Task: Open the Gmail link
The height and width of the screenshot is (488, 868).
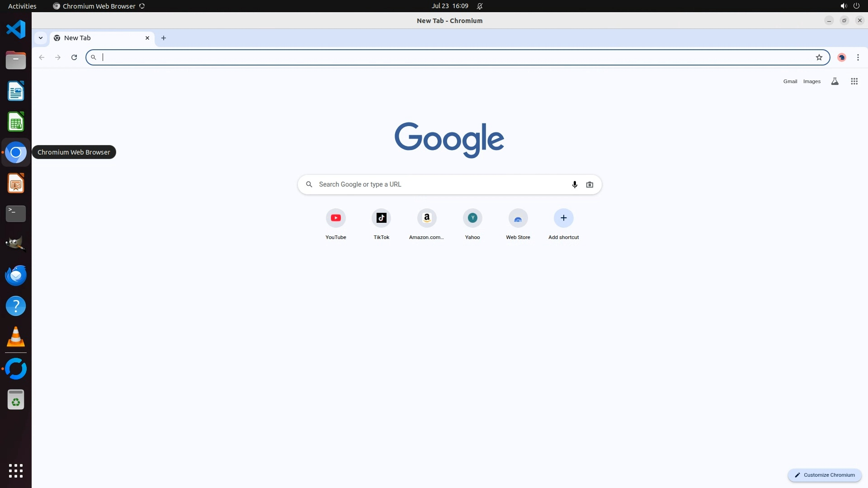Action: 790,81
